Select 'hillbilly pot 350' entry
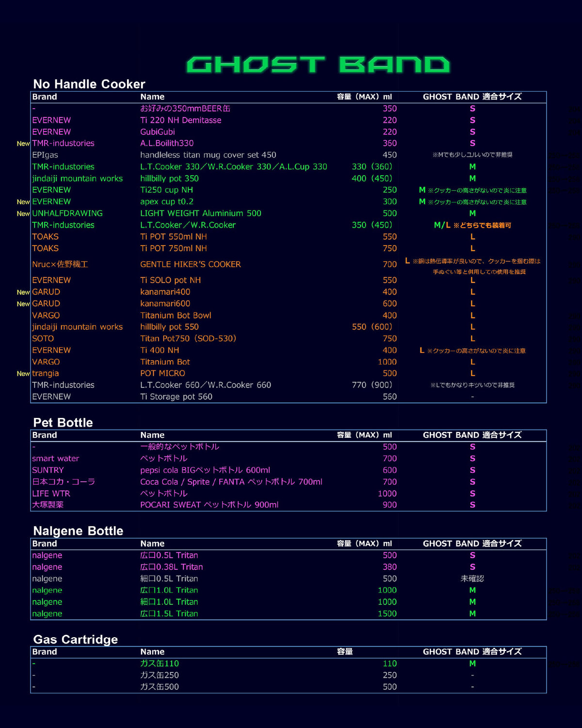The image size is (582, 728). [169, 179]
